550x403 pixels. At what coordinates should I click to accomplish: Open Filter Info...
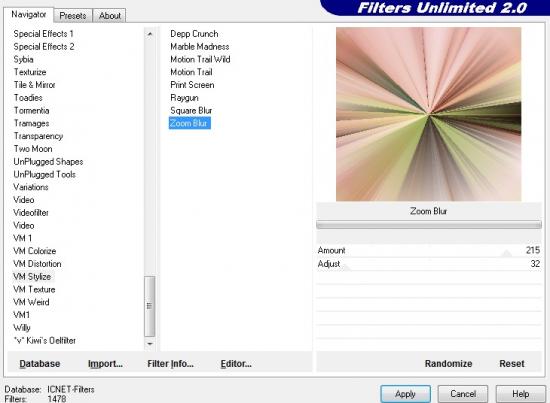pos(170,364)
